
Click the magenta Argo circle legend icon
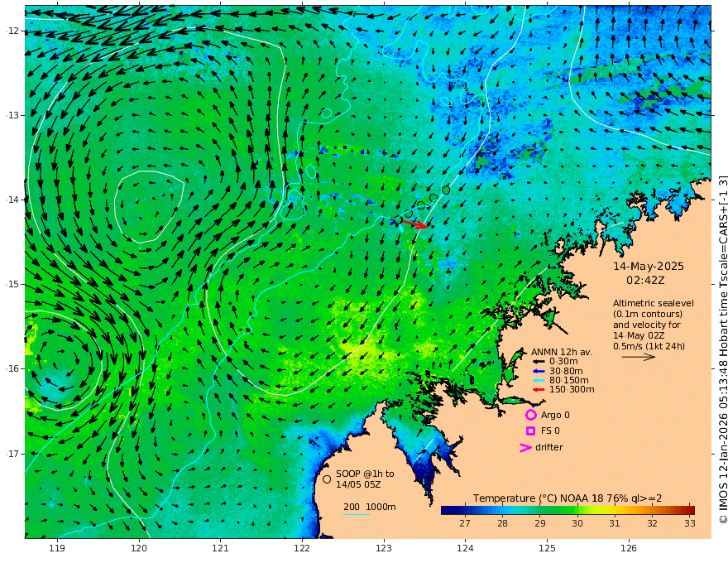[x=530, y=415]
